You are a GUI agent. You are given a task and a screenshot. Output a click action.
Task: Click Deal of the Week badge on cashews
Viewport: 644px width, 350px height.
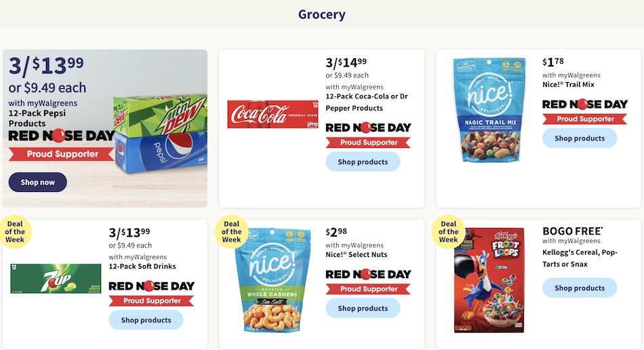(231, 232)
